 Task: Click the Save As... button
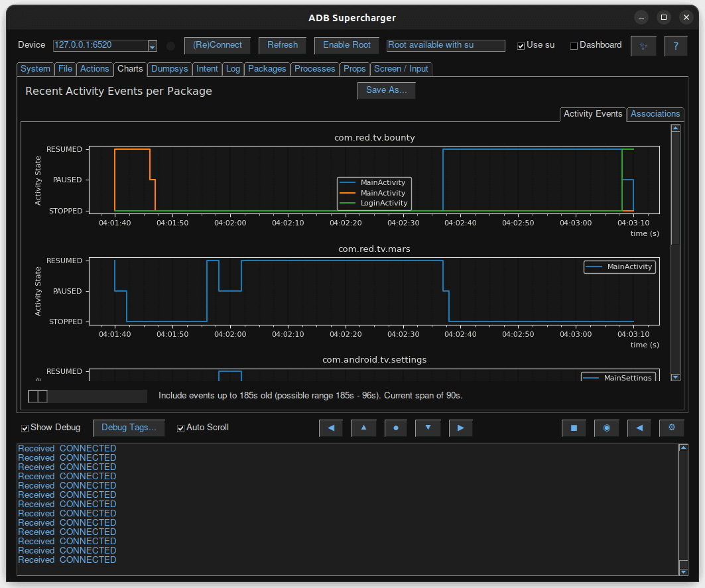(x=386, y=90)
